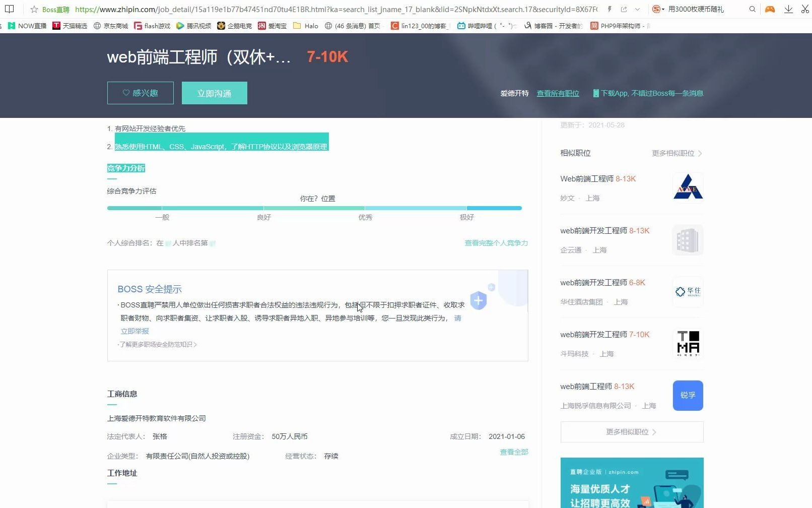Expand 了解更多职场安全防范知识
Image resolution: width=812 pixels, height=508 pixels.
click(157, 345)
